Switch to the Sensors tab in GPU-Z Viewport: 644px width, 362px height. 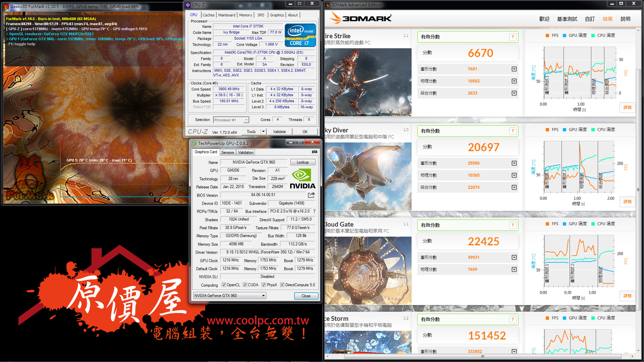[x=228, y=153]
